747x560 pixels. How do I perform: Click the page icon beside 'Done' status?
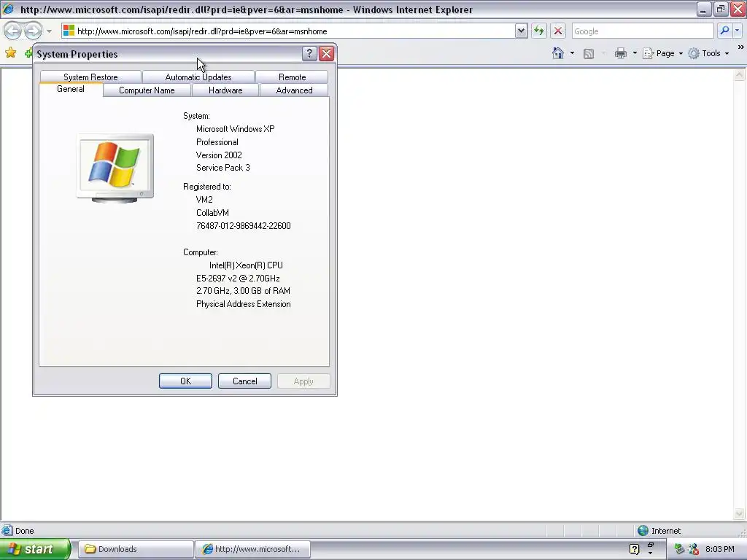tap(7, 531)
